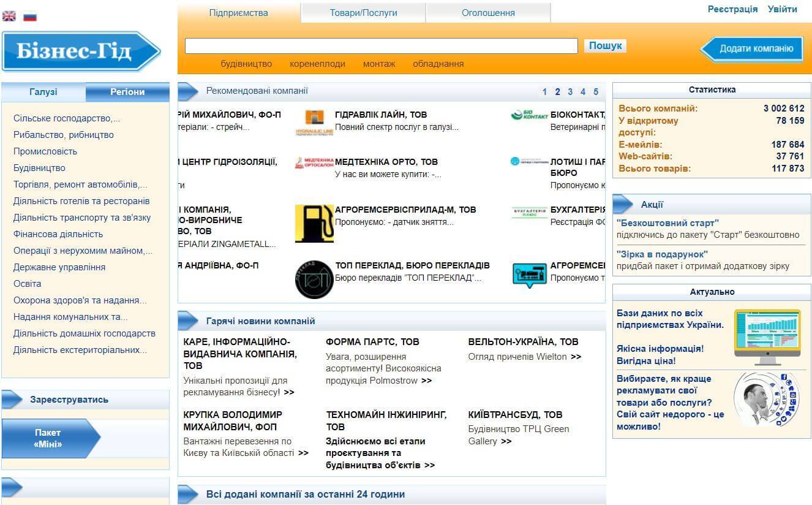Image resolution: width=812 pixels, height=505 pixels.
Task: Go to page 3 of recommended companies
Action: click(x=570, y=91)
